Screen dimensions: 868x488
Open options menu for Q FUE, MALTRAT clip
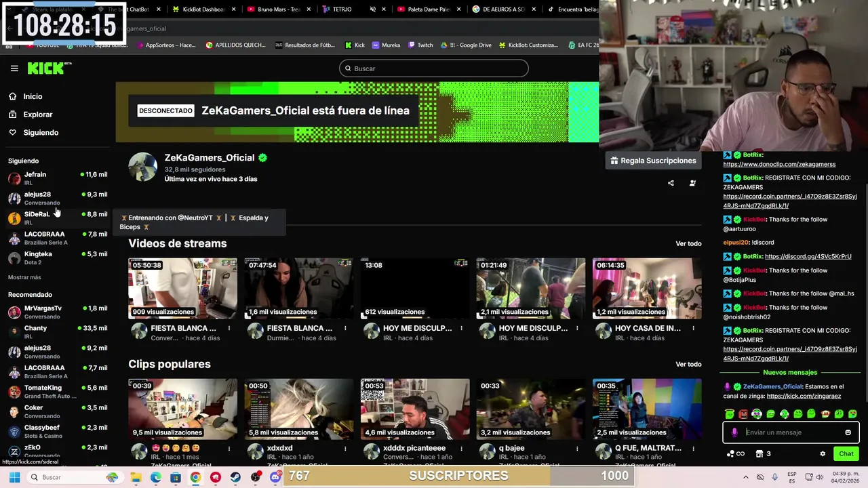pos(693,448)
